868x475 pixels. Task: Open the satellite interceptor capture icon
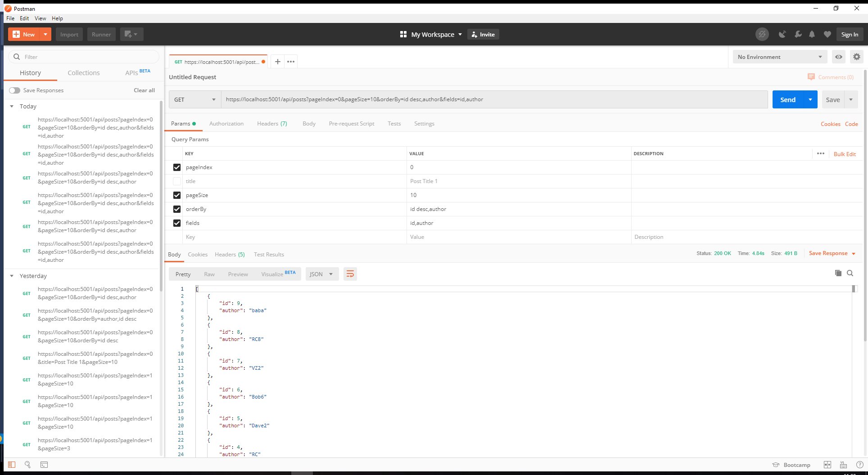782,34
